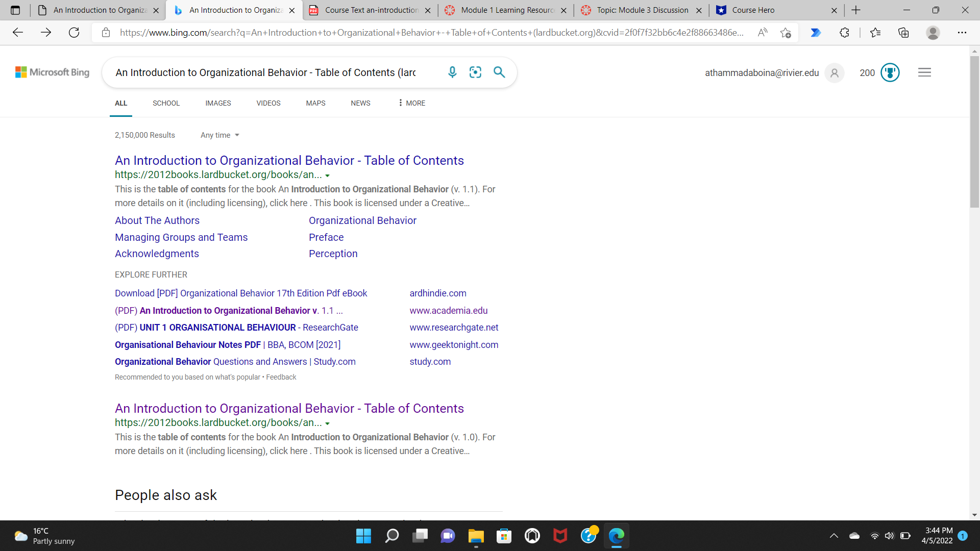Reload the current Bing page
This screenshot has width=980, height=551.
click(74, 33)
